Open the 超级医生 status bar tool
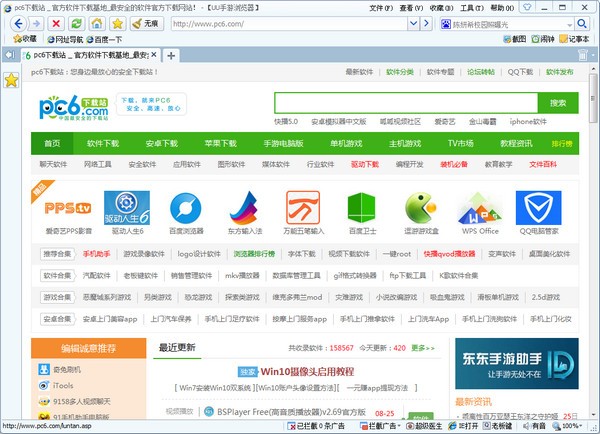The image size is (600, 434). [424, 426]
